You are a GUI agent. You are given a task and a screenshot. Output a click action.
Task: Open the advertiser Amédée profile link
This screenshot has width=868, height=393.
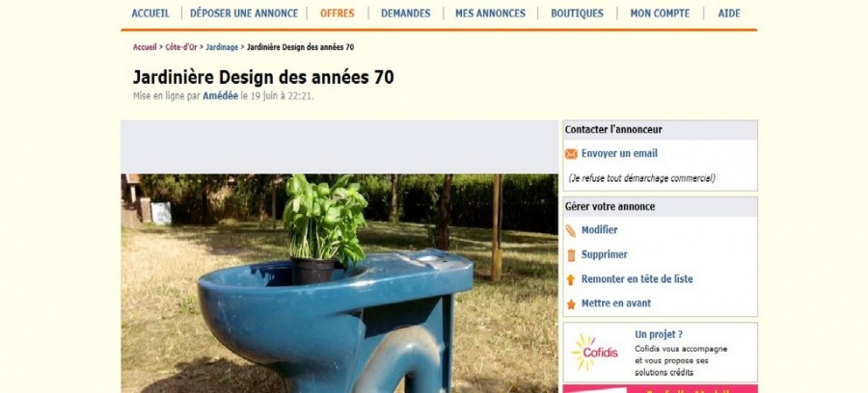pos(220,95)
